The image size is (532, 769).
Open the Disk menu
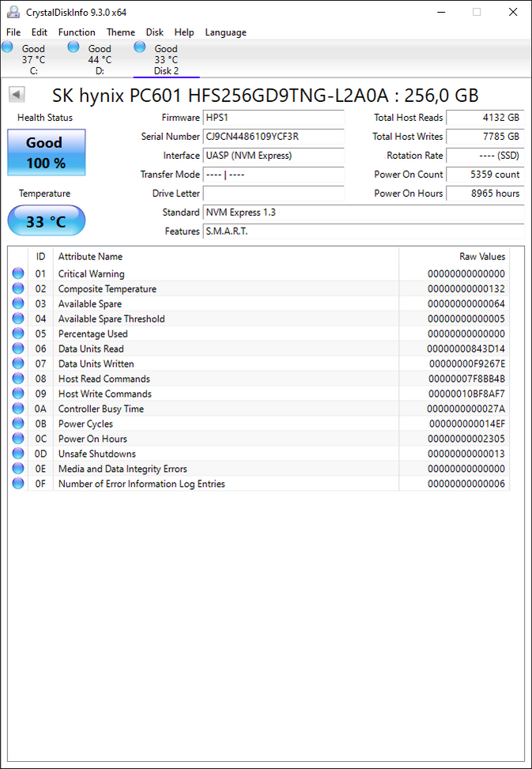coord(155,32)
